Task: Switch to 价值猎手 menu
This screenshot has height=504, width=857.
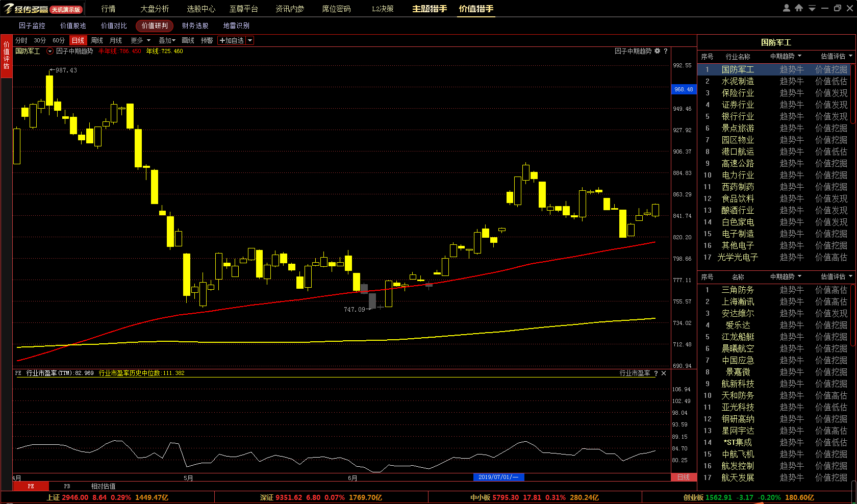Action: coord(476,9)
